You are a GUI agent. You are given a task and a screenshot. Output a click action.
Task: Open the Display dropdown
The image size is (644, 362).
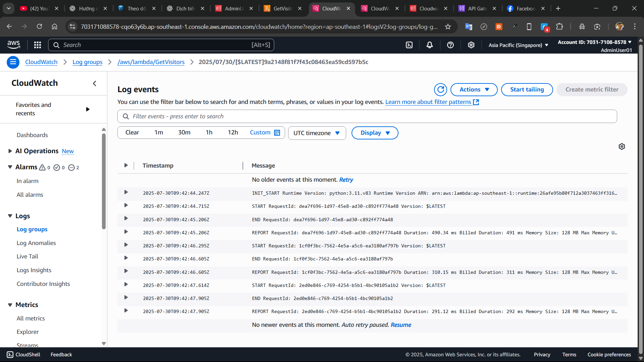pyautogui.click(x=375, y=133)
